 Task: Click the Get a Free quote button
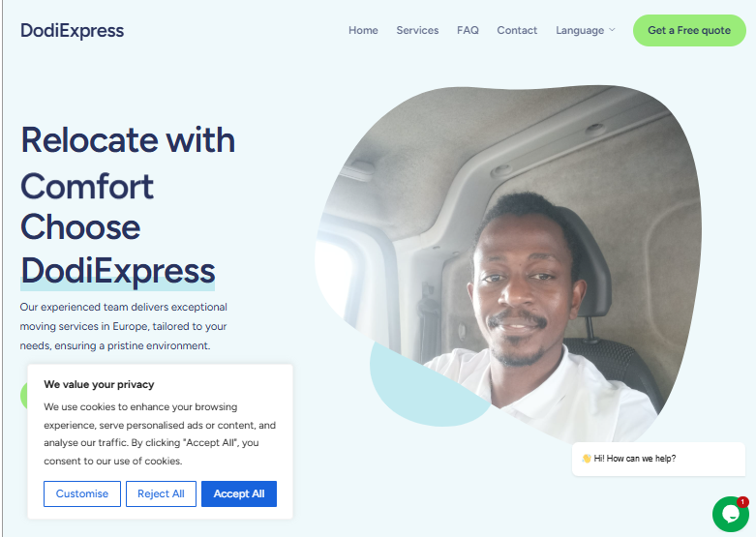click(x=689, y=30)
